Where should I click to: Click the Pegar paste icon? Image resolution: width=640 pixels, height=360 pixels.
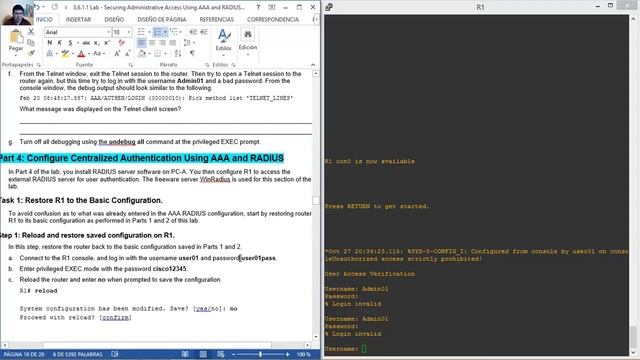(16, 37)
